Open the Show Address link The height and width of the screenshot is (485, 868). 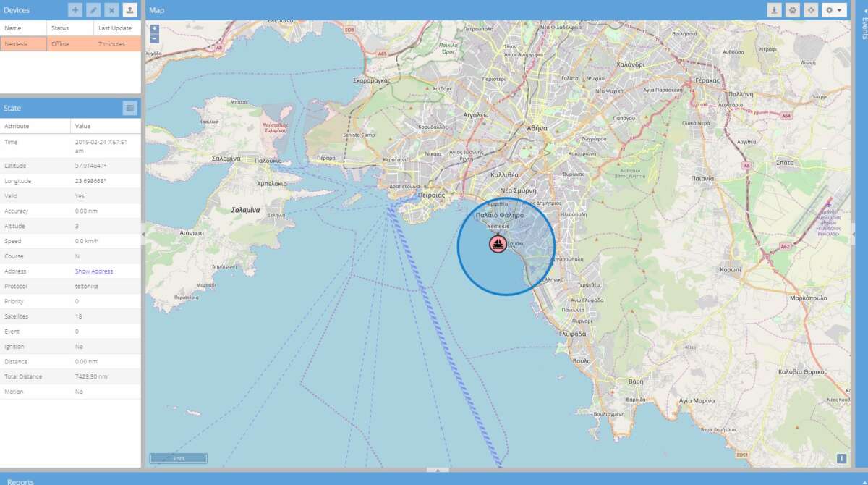coord(94,271)
